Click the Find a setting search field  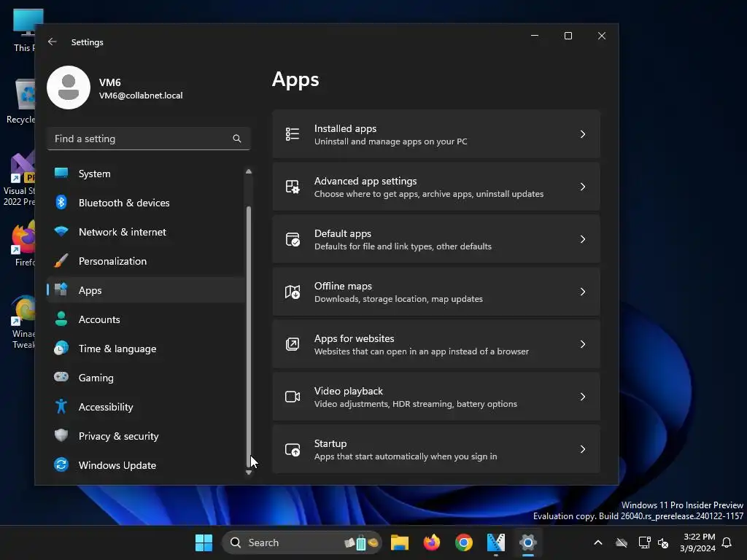[x=149, y=139]
